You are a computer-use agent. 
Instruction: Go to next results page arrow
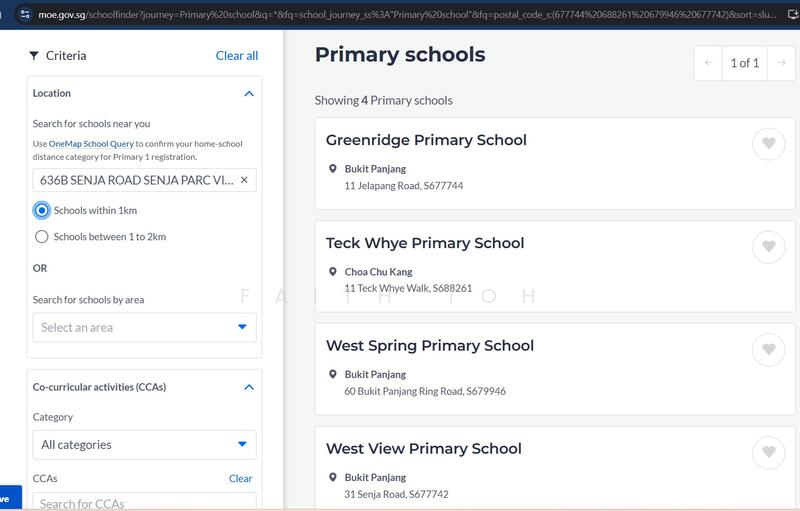781,63
